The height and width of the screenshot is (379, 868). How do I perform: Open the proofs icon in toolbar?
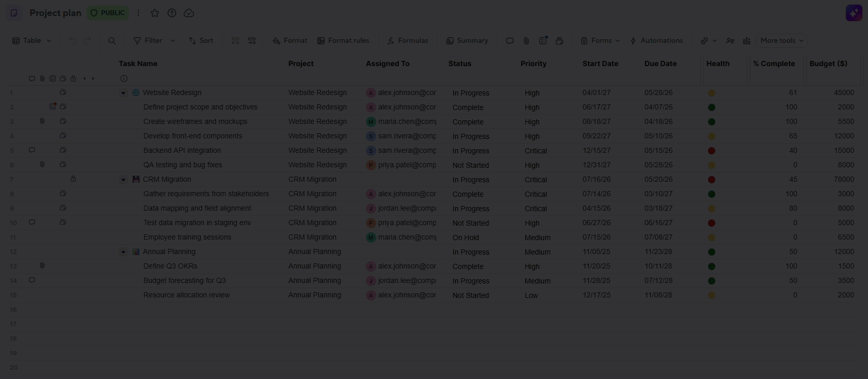[x=559, y=41]
